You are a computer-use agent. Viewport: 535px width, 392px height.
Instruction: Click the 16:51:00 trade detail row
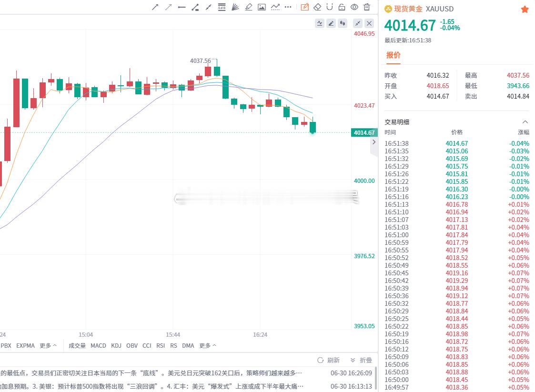[457, 235]
